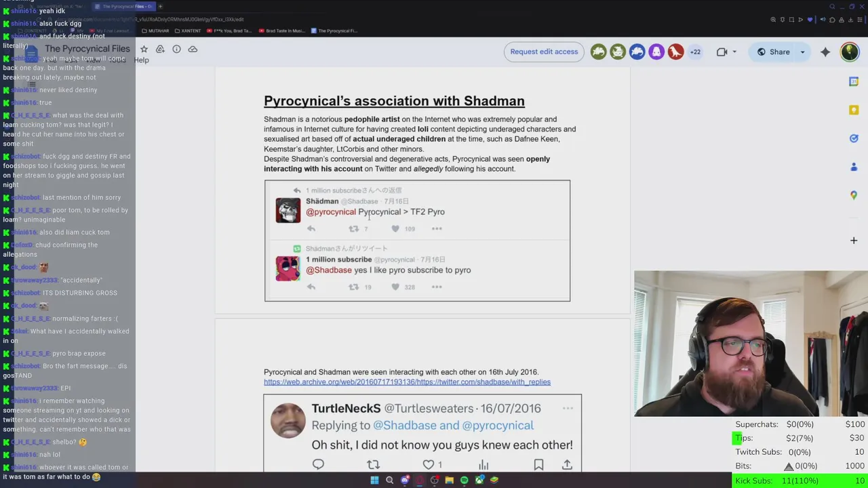This screenshot has width=868, height=488.
Task: Open the green frog anonymous viewer avatar
Action: (618, 52)
